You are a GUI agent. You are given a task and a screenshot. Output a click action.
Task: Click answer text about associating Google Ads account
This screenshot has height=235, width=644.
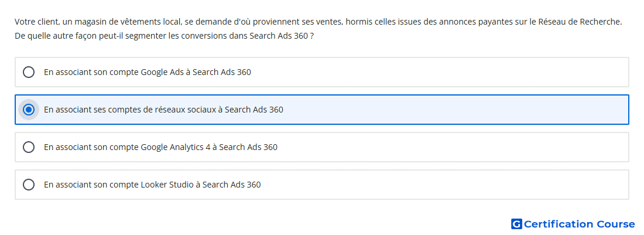[148, 72]
